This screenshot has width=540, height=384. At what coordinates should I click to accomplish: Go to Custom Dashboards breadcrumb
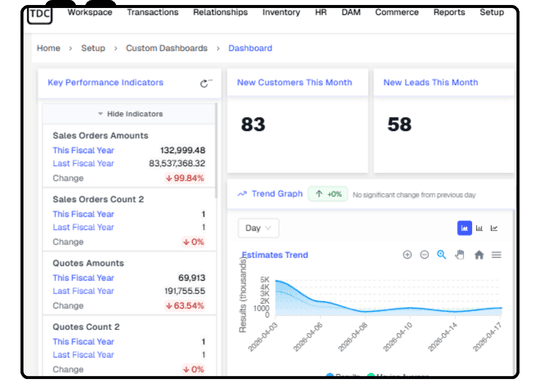[x=167, y=48]
